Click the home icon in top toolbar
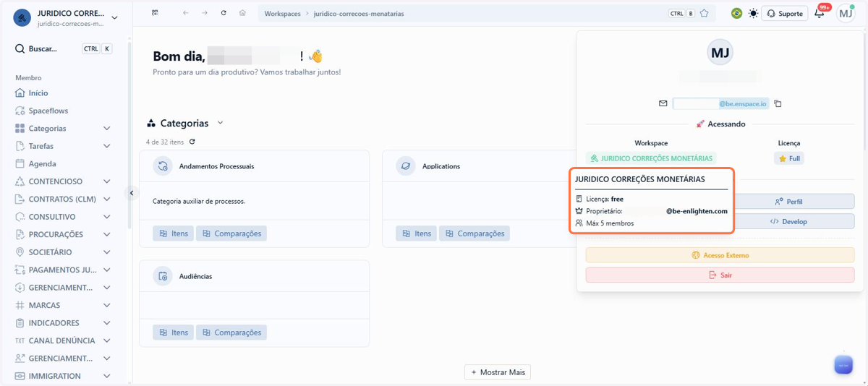Screen dimensions: 868x386 (x=242, y=13)
